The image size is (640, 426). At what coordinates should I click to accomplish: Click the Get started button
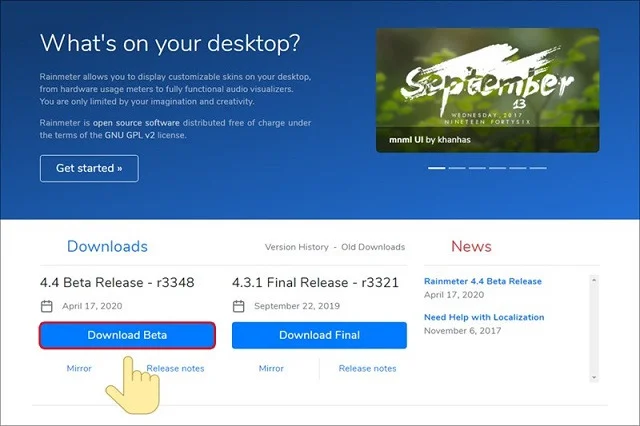point(89,168)
